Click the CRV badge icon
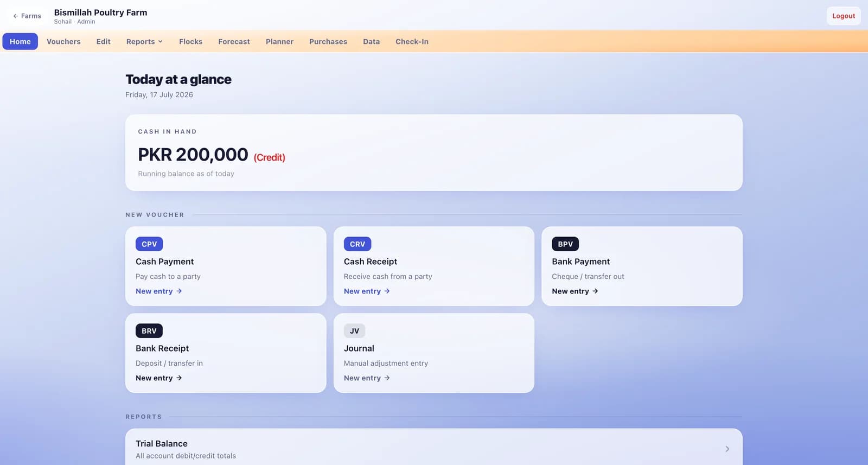This screenshot has height=465, width=868. [358, 244]
